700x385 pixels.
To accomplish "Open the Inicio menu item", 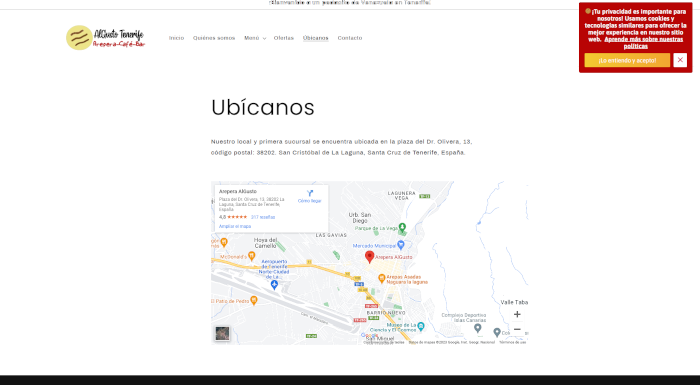I will 176,38.
